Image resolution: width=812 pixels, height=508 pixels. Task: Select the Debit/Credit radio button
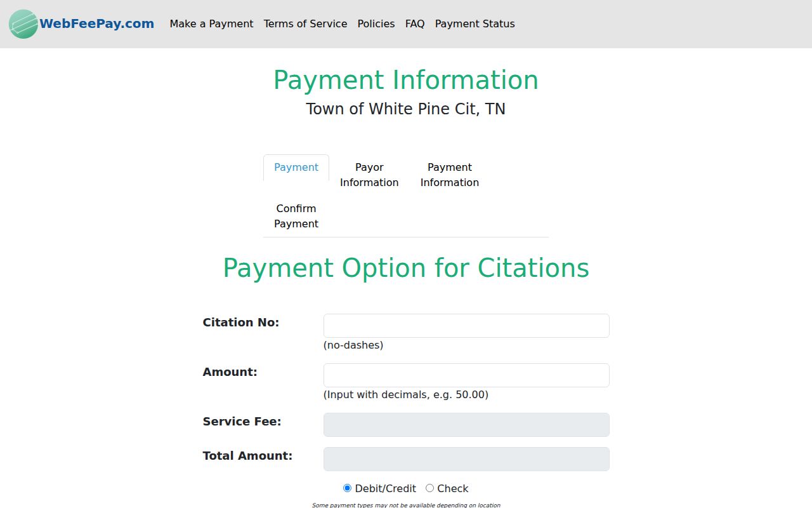coord(347,488)
